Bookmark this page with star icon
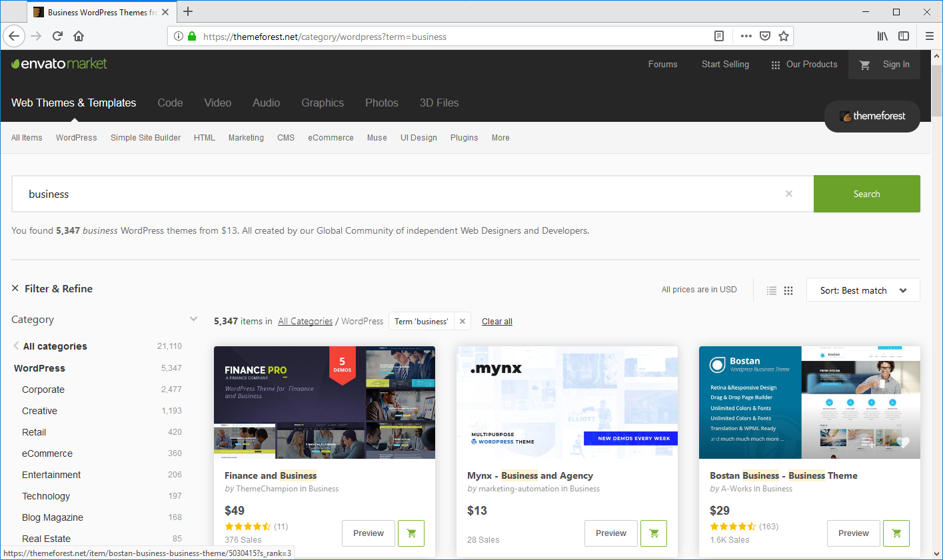Viewport: 943px width, 560px height. 784,37
